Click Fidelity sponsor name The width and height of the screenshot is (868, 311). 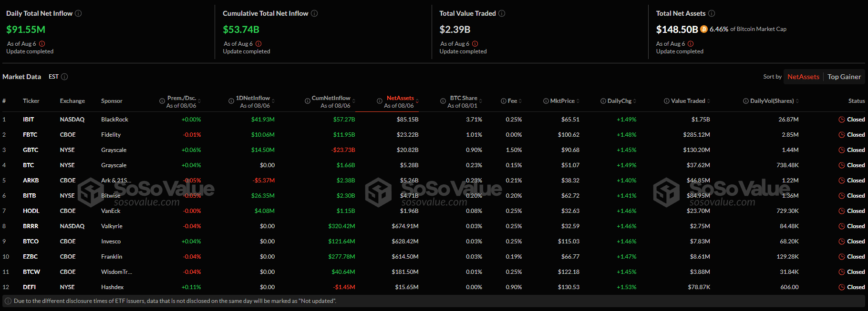click(111, 135)
